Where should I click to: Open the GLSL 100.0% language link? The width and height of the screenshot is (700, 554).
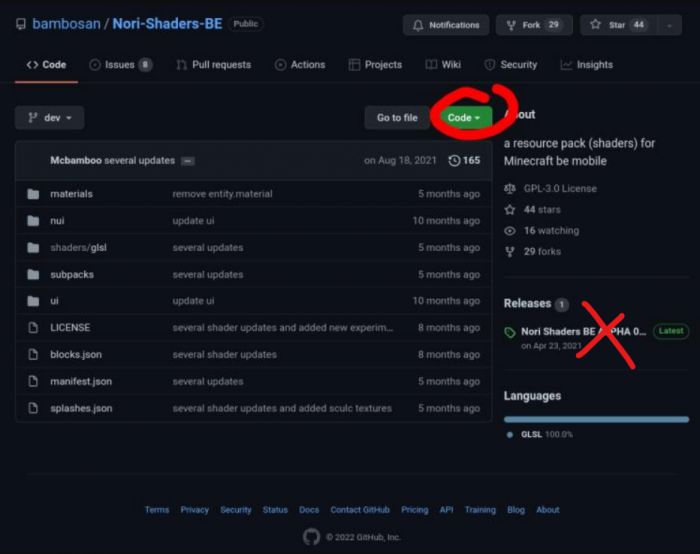546,434
